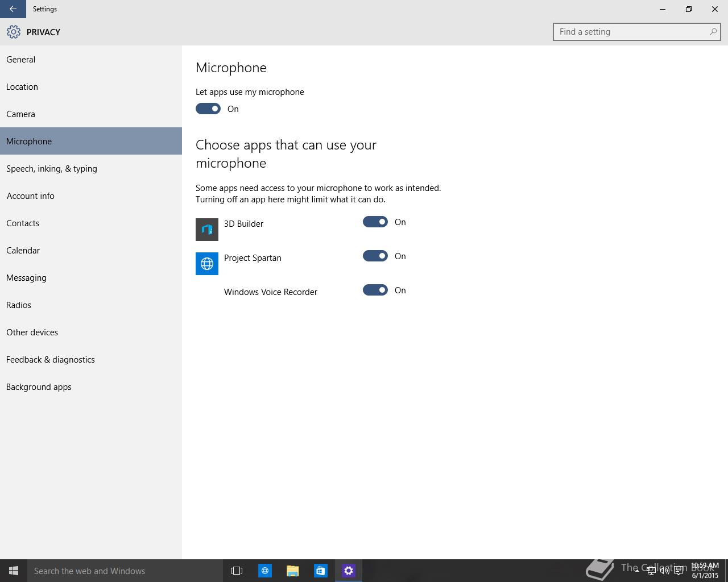Open Feedback & diagnostics settings
The width and height of the screenshot is (728, 582).
91,359
